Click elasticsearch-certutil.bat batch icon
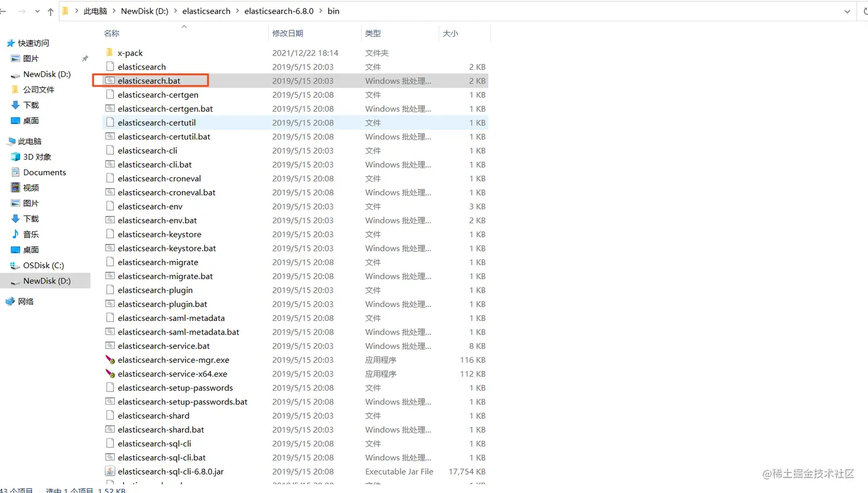 tap(110, 137)
